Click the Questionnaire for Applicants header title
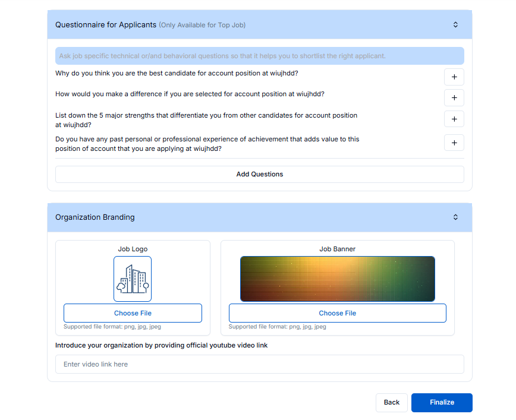 click(x=106, y=25)
